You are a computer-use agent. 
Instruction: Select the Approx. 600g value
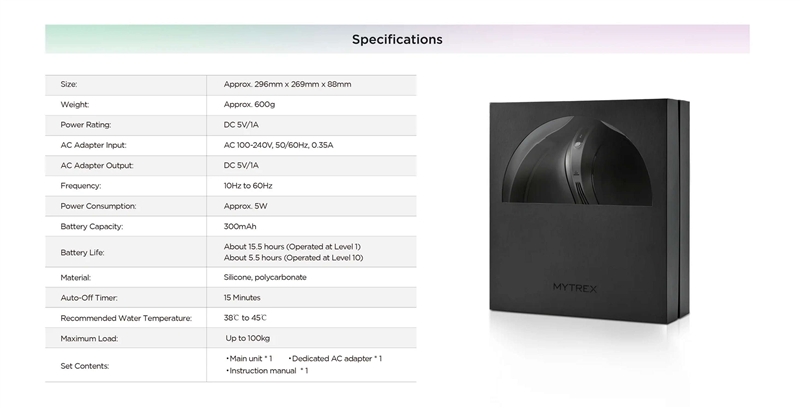coord(251,105)
